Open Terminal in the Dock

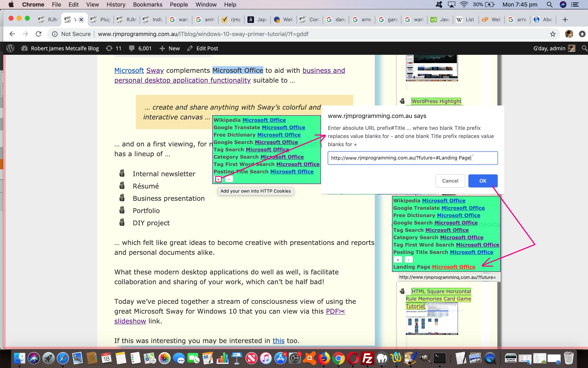[x=440, y=358]
